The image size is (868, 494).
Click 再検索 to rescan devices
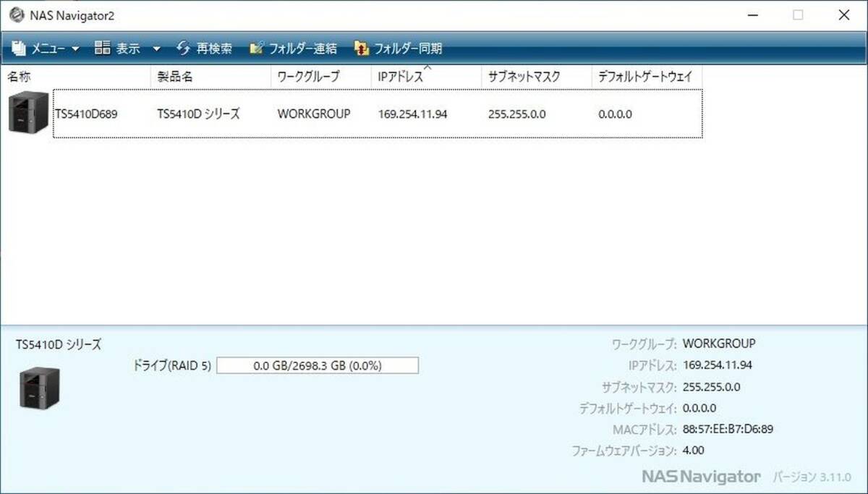click(205, 48)
